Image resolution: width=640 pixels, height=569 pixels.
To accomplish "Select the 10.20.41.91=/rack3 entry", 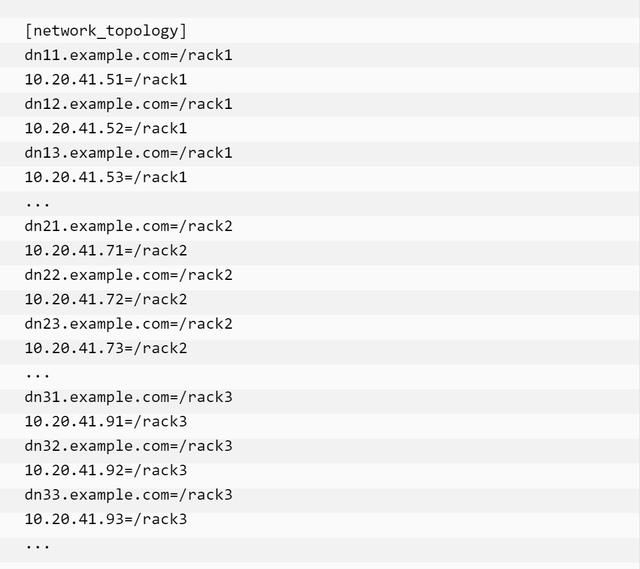I will coord(106,422).
